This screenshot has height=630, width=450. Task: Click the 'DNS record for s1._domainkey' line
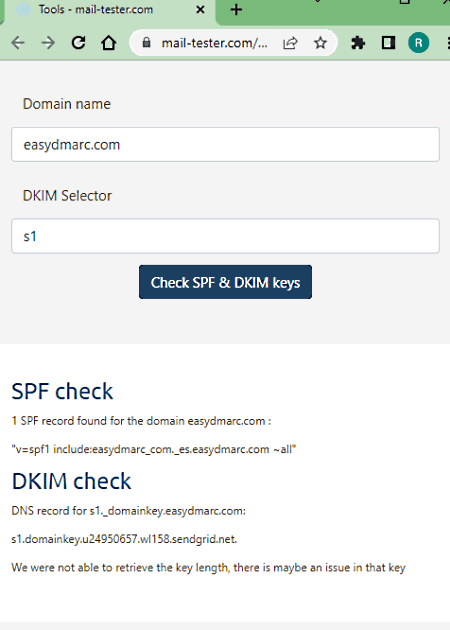click(x=129, y=511)
